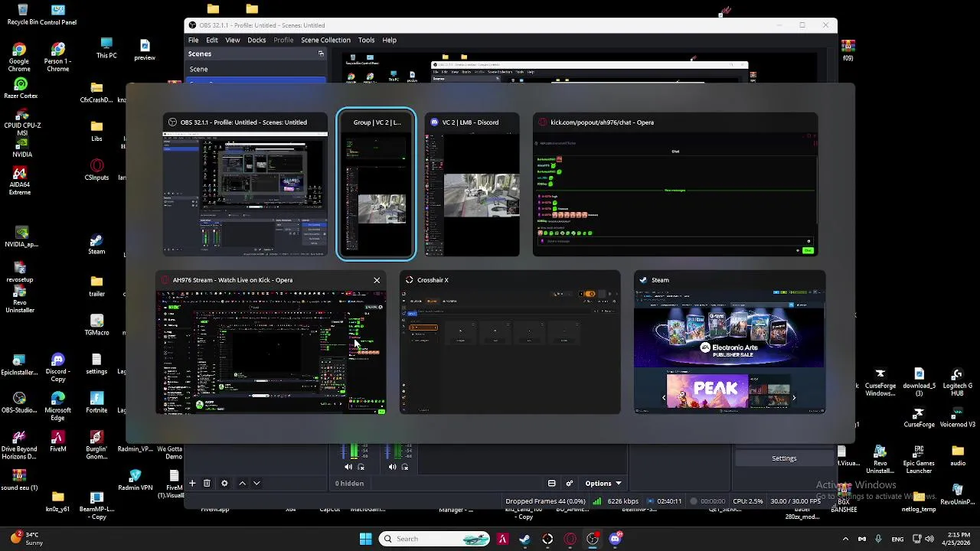This screenshot has height=551, width=980.
Task: Open the Razer Cortex desktop icon
Action: (21, 88)
